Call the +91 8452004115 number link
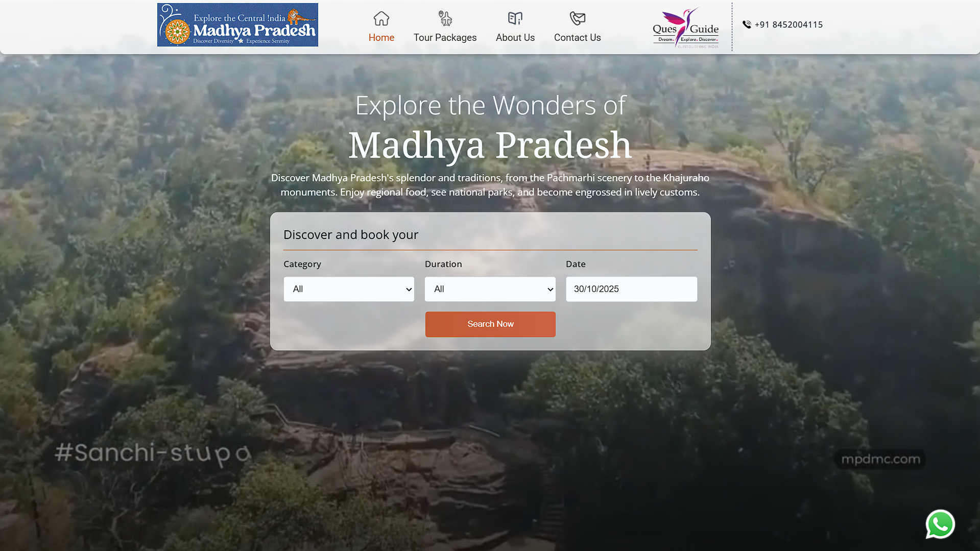 tap(788, 25)
